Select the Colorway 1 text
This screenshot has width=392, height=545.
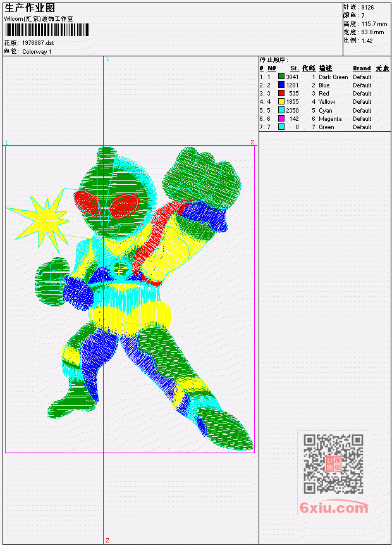coord(37,51)
